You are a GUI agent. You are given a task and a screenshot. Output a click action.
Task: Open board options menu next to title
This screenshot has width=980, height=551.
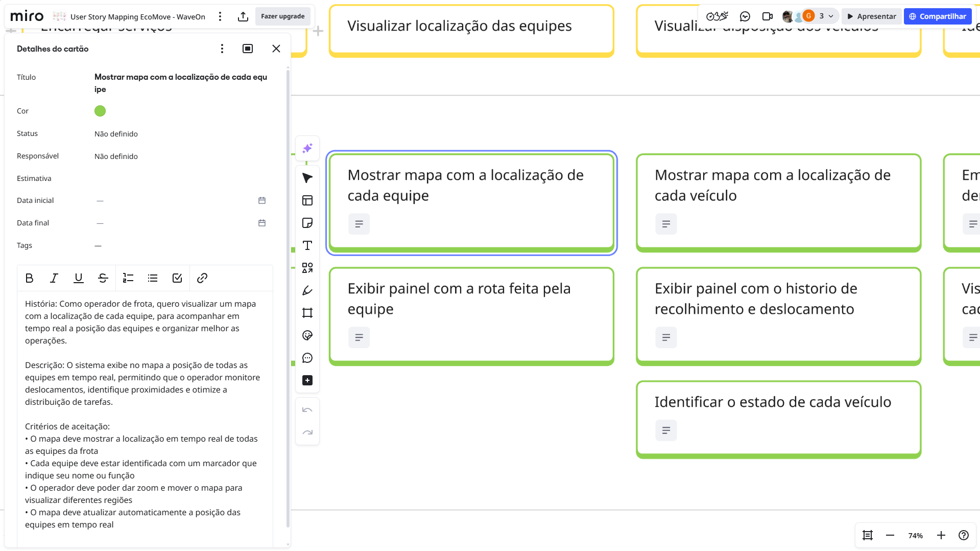pos(220,16)
